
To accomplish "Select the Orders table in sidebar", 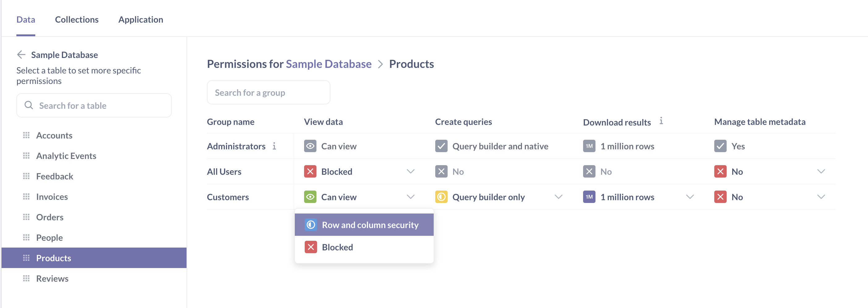I will pos(49,217).
